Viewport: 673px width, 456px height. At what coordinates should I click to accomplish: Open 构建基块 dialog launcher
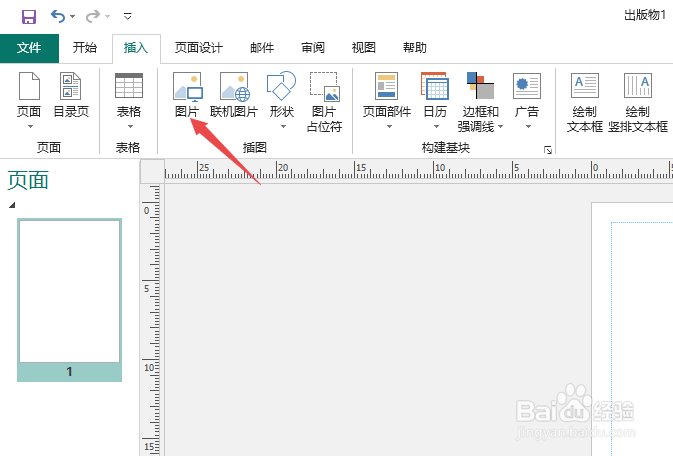tap(548, 150)
